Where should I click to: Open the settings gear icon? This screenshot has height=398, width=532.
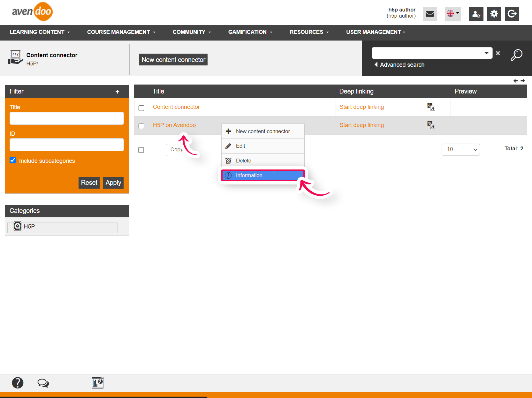click(x=494, y=14)
